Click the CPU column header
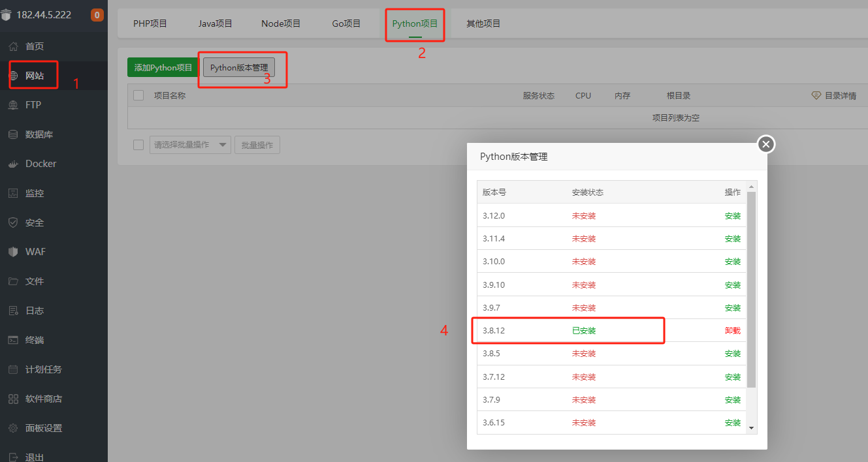Image resolution: width=868 pixels, height=462 pixels. tap(583, 95)
